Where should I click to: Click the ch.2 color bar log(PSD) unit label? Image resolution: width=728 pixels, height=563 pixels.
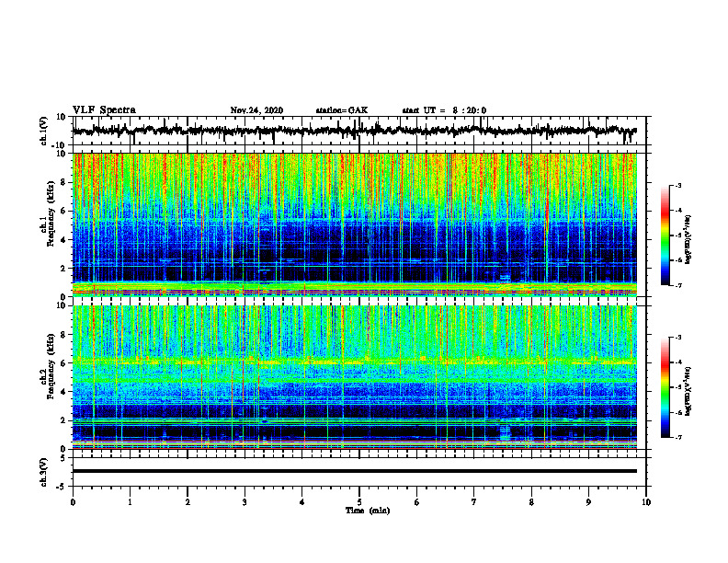tap(688, 391)
